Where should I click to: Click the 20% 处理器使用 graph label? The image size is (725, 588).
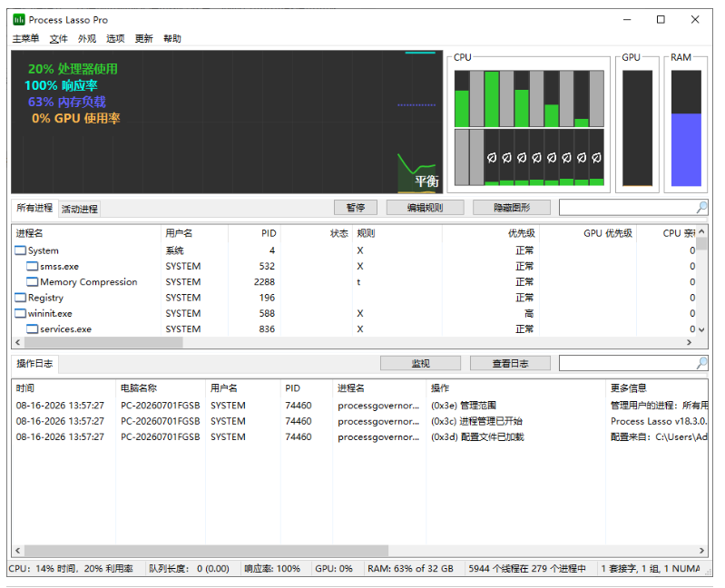(x=73, y=69)
